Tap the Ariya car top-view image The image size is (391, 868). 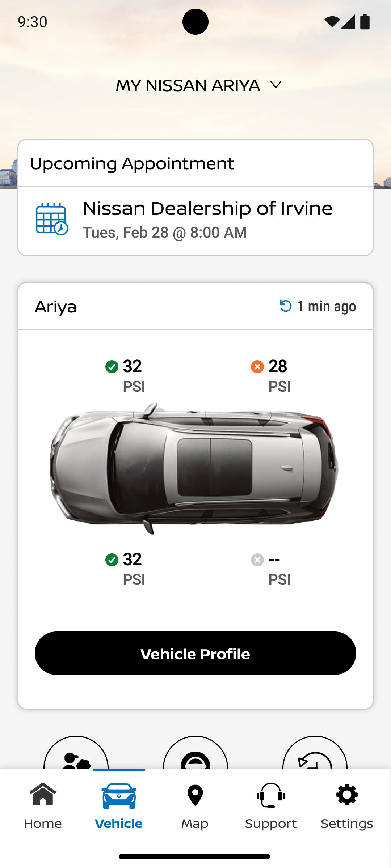pyautogui.click(x=195, y=468)
